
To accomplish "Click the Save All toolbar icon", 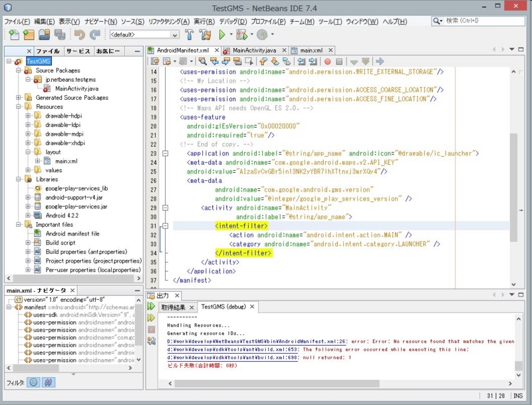I will (59, 35).
